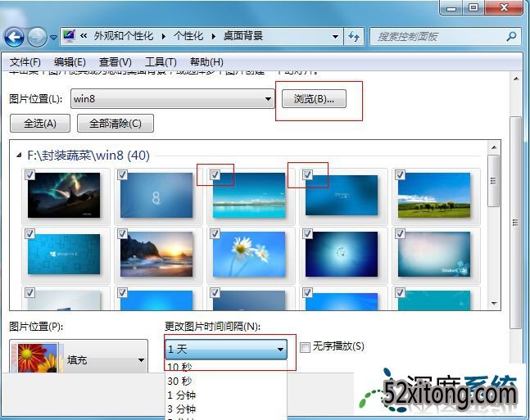Expand the double chevron at breadcrumb start
This screenshot has width=530, height=420.
tap(84, 36)
